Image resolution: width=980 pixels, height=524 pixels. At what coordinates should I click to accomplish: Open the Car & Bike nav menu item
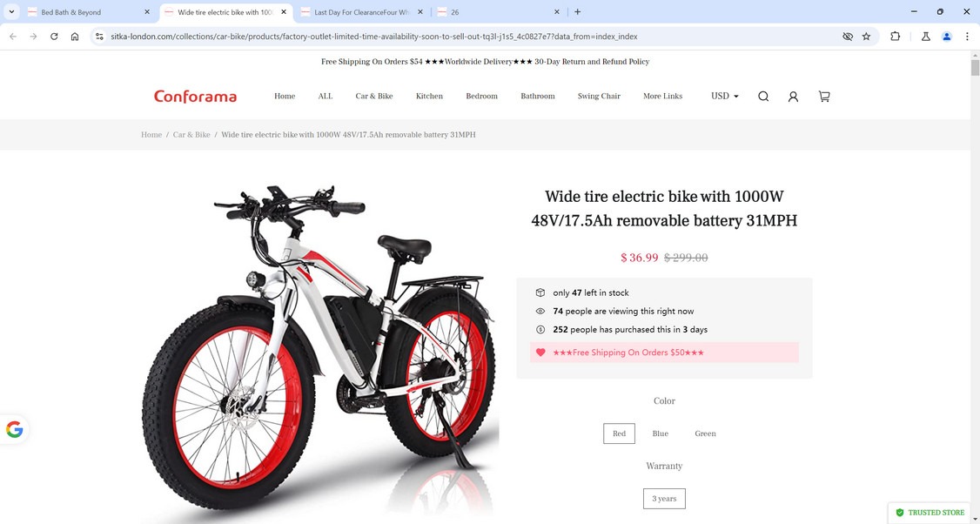[373, 97]
